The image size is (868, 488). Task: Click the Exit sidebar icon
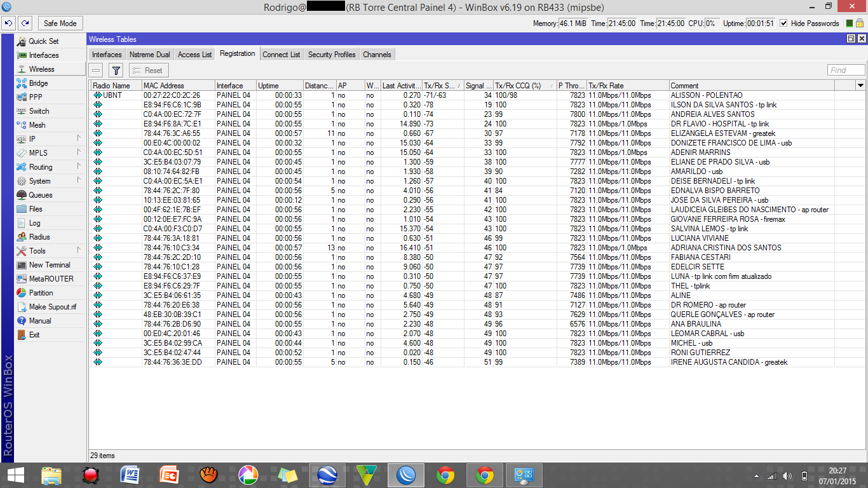tap(22, 335)
